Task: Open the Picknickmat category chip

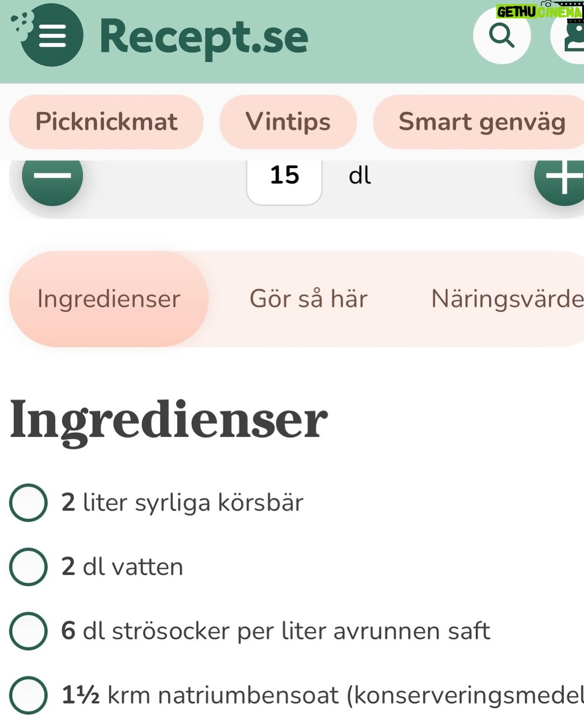Action: 106,122
